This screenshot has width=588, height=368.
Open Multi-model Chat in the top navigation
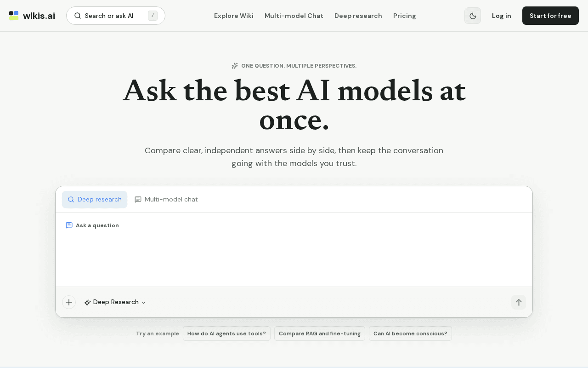coord(294,16)
